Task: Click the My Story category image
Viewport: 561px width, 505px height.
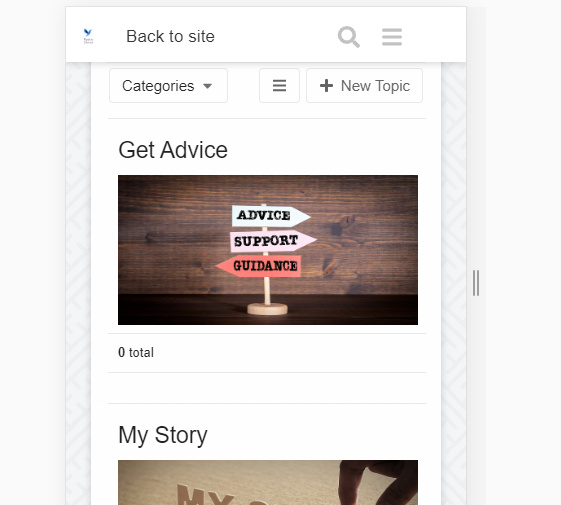Action: click(x=268, y=482)
